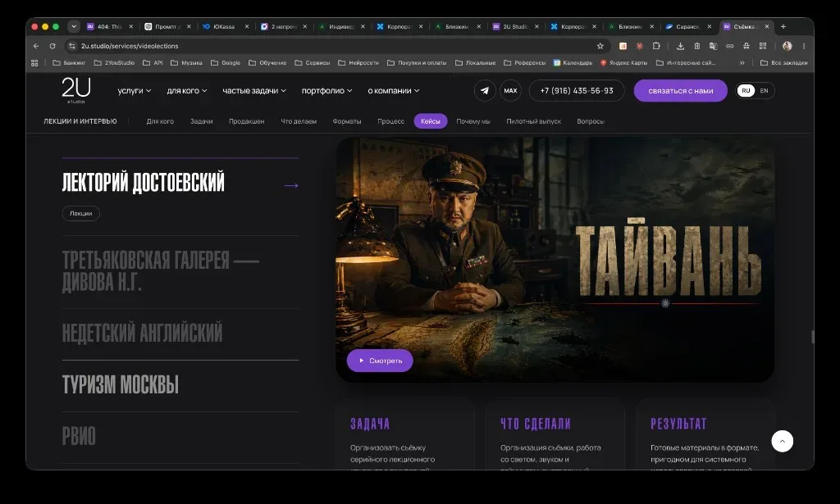
Task: Open the Недетский английский case
Action: 142,333
